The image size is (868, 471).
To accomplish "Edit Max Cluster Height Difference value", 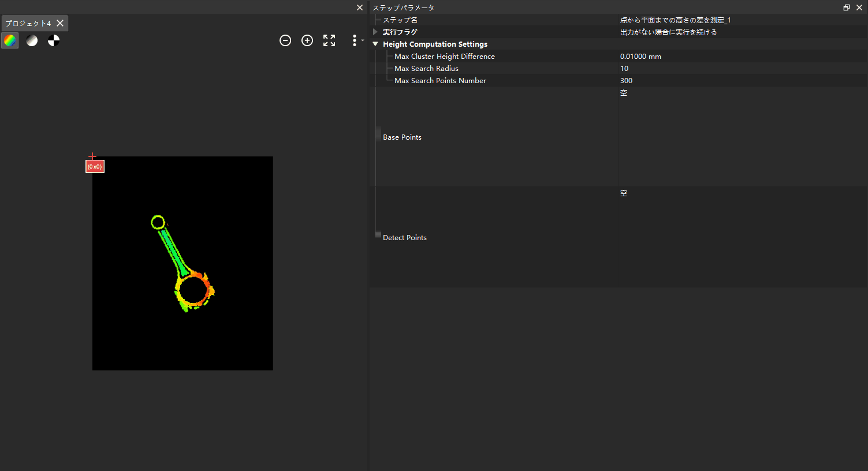I will (742, 57).
